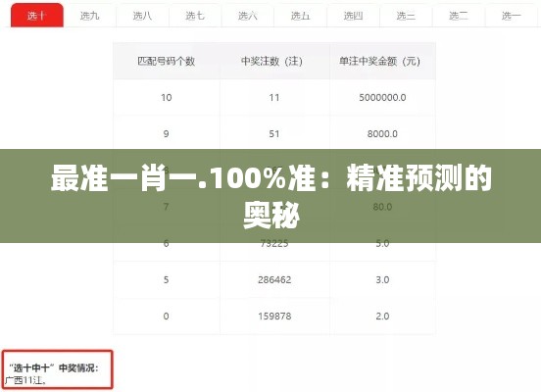Image resolution: width=541 pixels, height=392 pixels.
Task: Select the matched-count cell showing 9
Action: tap(167, 134)
